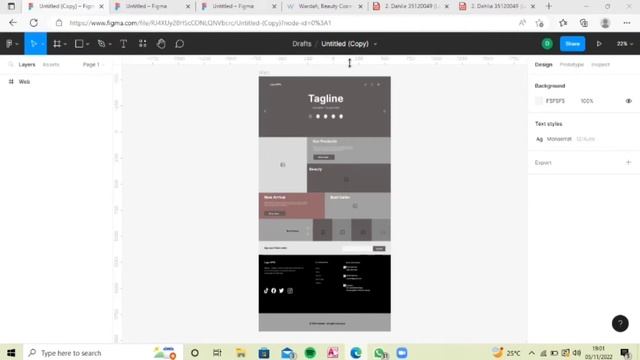This screenshot has width=640, height=360.
Task: Open Move tools dropdown arrow
Action: 42,44
